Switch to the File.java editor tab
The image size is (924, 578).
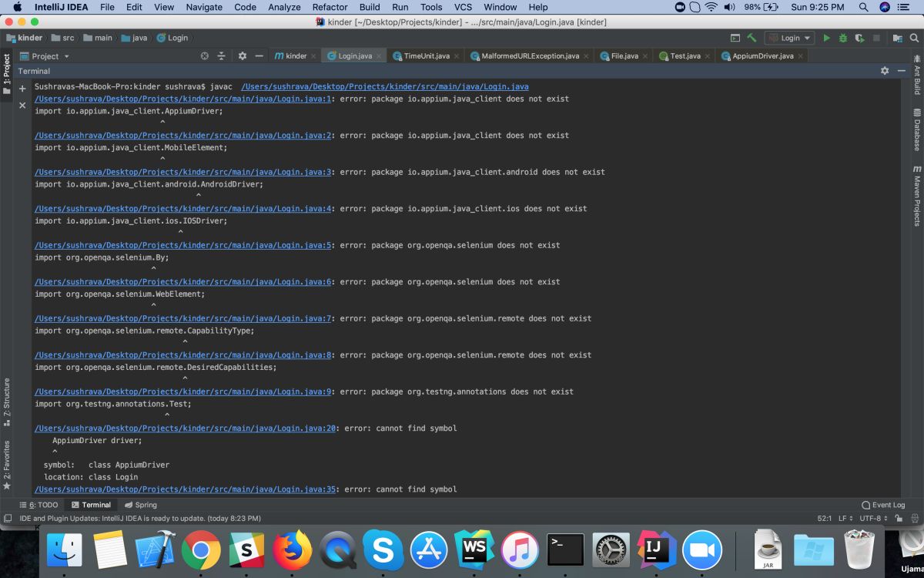coord(624,56)
